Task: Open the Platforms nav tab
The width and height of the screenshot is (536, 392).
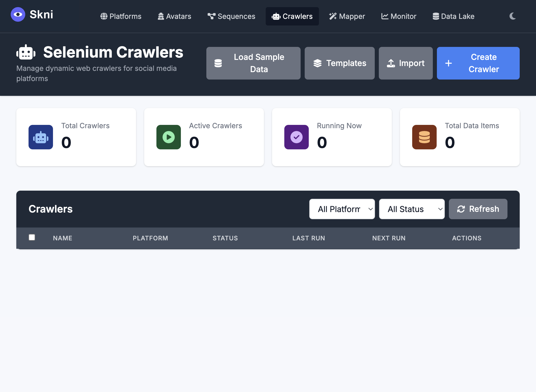Action: point(121,16)
